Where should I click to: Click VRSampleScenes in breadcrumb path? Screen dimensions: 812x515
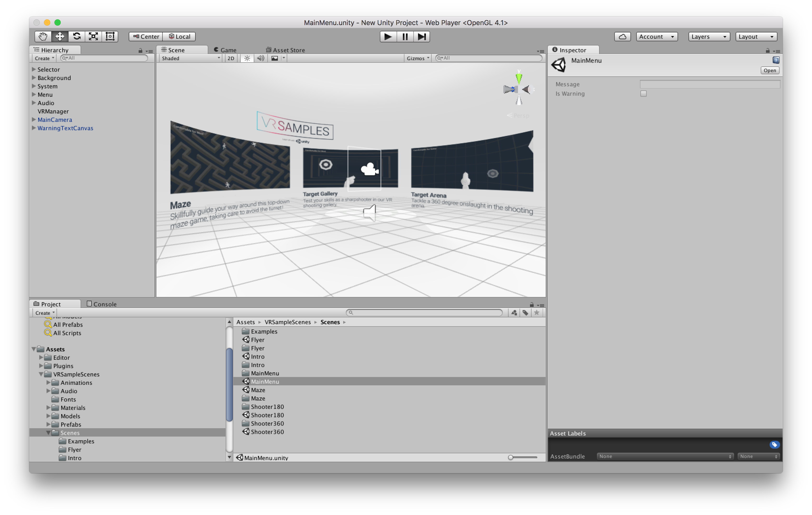287,322
